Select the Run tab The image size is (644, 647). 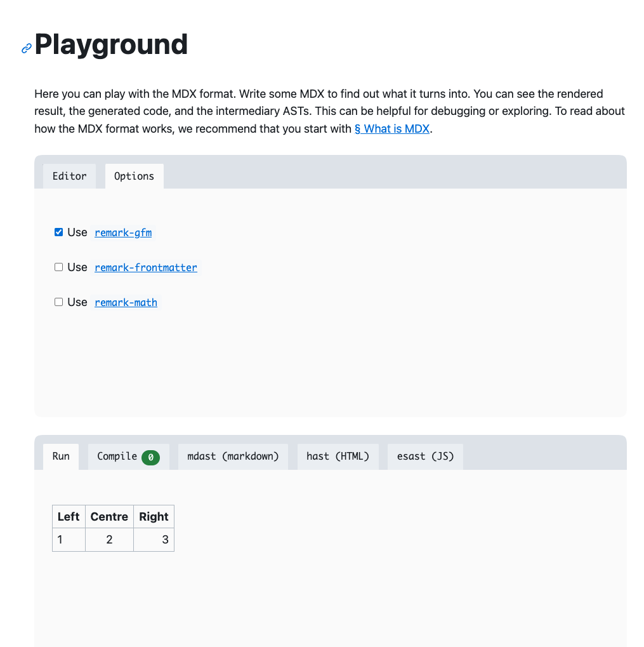[x=60, y=456]
